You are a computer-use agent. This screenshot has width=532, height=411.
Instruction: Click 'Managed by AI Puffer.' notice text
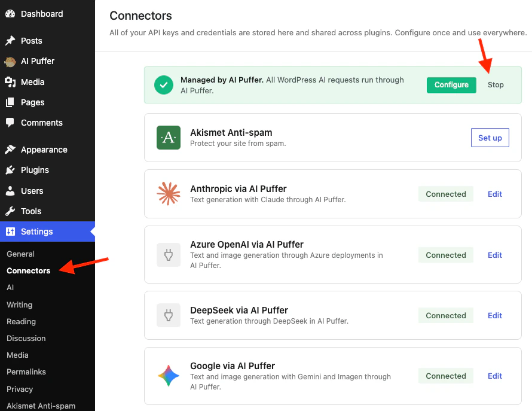click(x=222, y=80)
